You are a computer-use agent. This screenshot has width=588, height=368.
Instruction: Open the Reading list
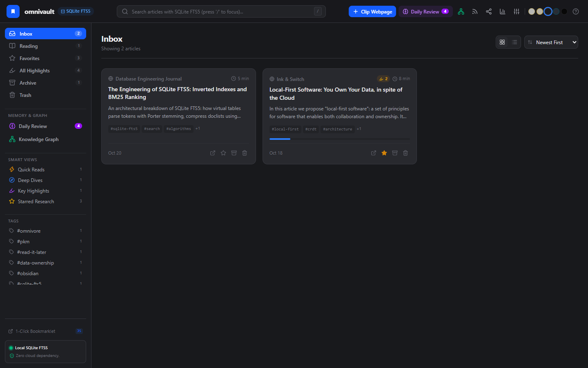click(45, 46)
